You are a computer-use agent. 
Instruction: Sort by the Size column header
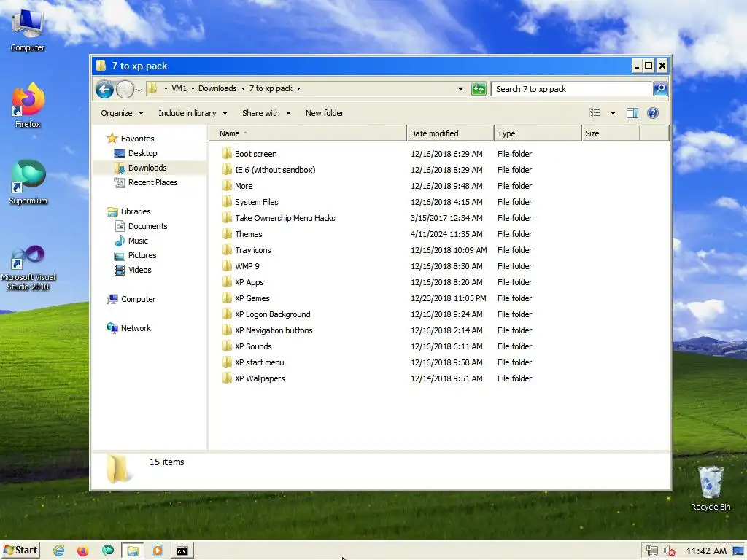(611, 133)
